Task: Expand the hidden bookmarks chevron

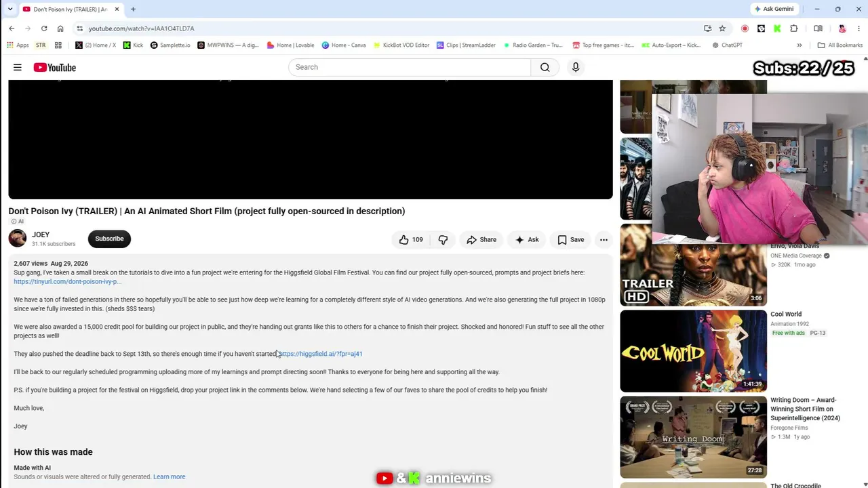Action: click(x=800, y=45)
